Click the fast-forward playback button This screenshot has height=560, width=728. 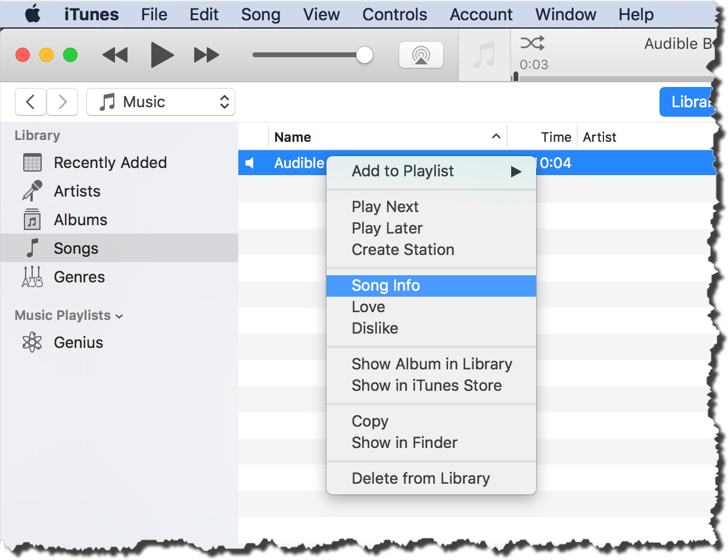(x=207, y=55)
